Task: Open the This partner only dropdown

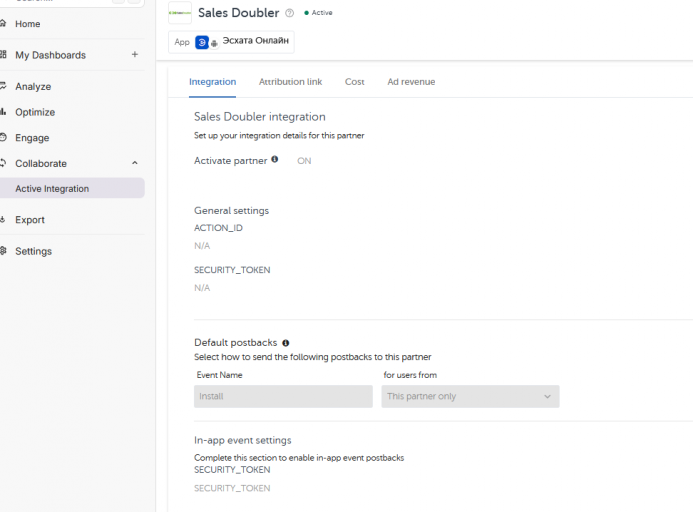Action: pyautogui.click(x=470, y=396)
